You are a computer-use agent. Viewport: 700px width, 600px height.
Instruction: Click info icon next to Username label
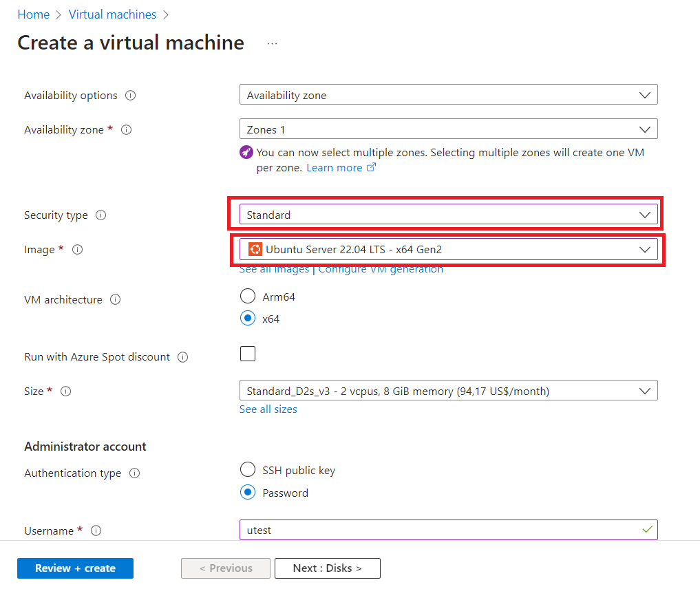96,531
